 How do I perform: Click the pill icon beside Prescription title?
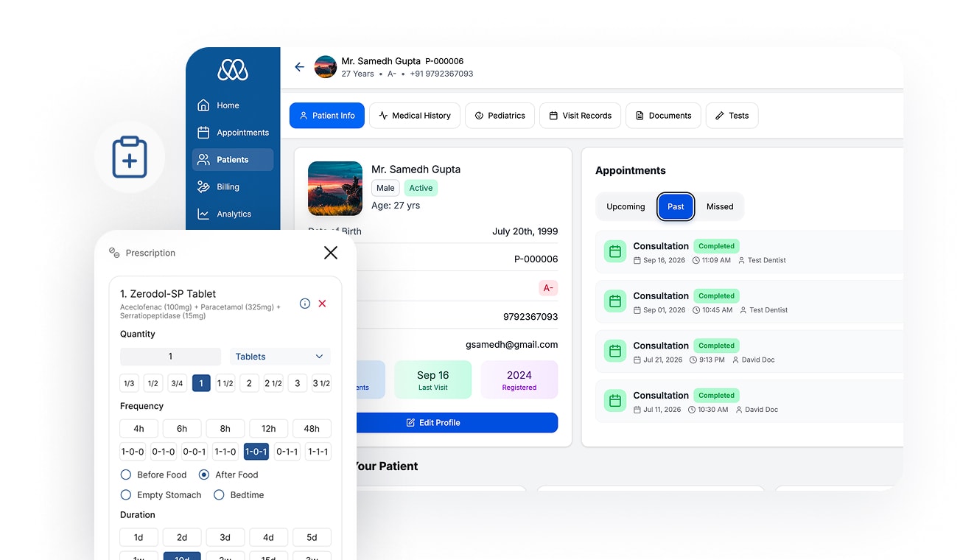coord(114,253)
